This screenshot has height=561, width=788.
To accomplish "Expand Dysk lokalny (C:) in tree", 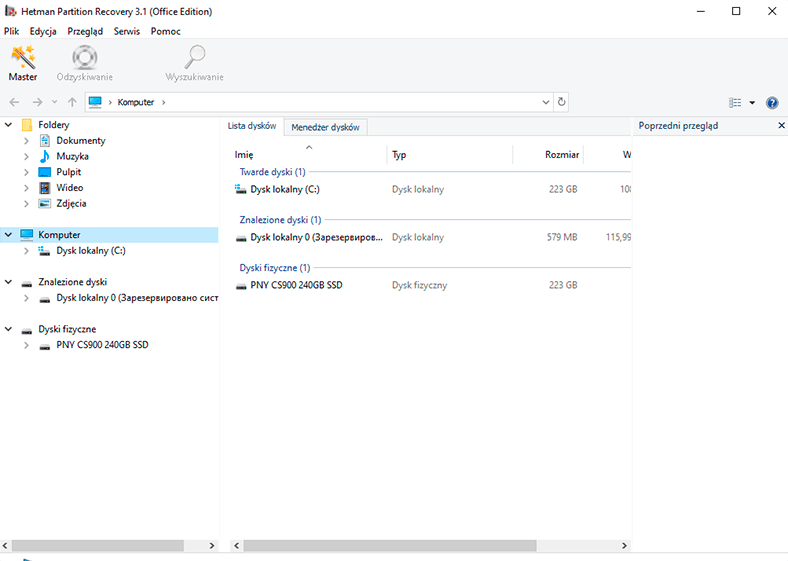I will 27,251.
